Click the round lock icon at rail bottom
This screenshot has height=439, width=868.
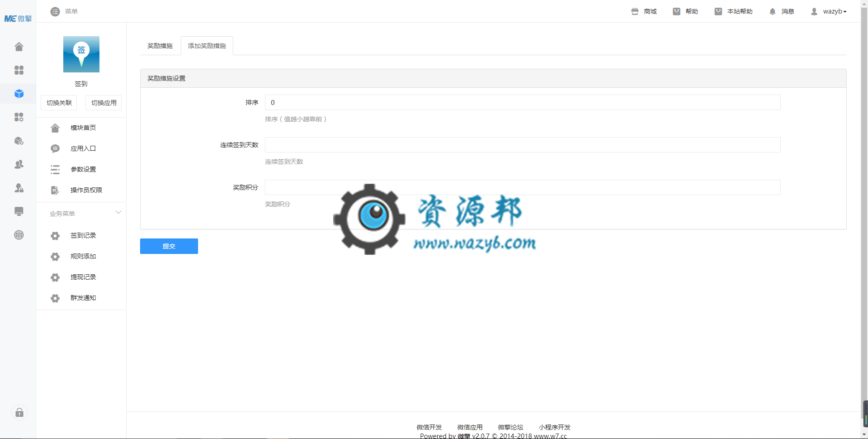click(x=19, y=412)
